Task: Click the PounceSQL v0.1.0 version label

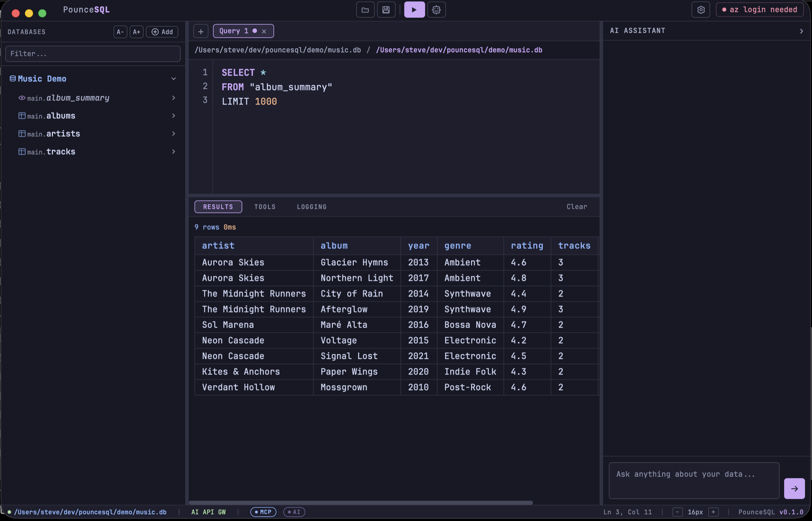Action: [771, 512]
